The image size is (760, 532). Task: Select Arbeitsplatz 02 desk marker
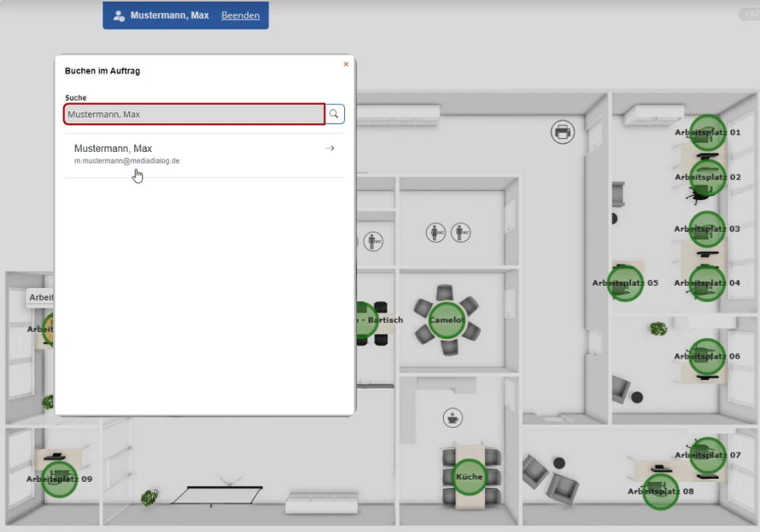(x=708, y=177)
